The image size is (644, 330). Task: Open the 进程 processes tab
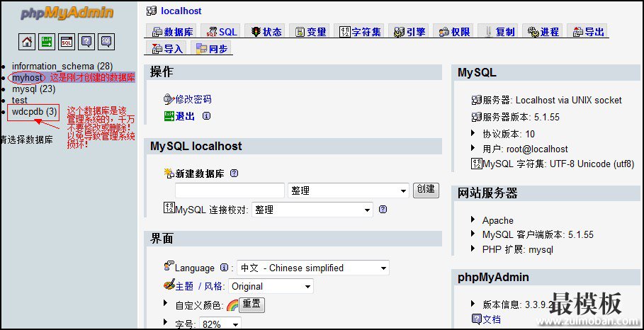pyautogui.click(x=543, y=31)
